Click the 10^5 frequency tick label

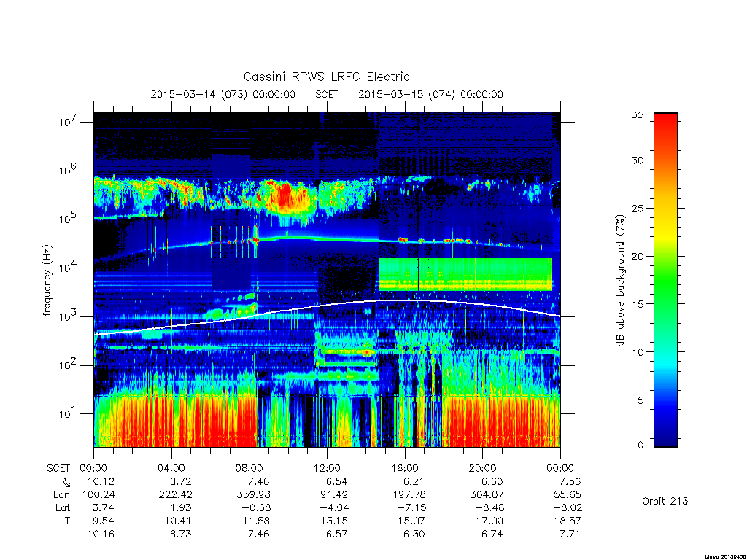point(68,219)
